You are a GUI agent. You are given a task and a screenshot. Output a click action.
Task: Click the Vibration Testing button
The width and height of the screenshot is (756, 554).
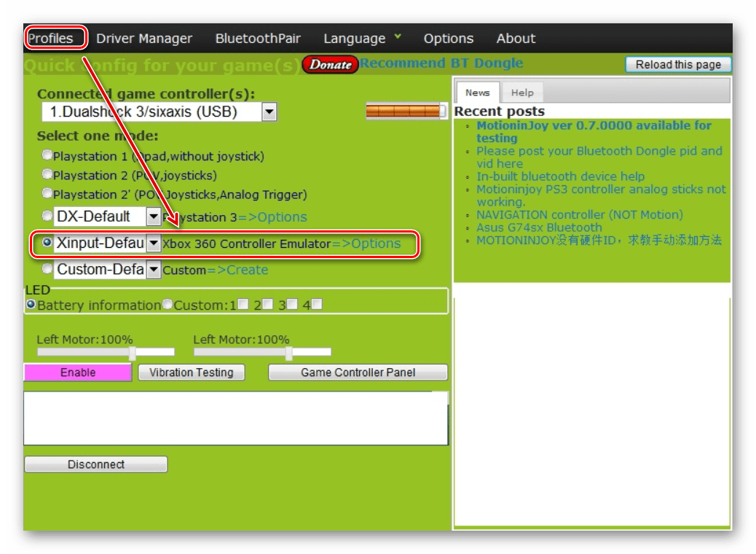pos(191,372)
